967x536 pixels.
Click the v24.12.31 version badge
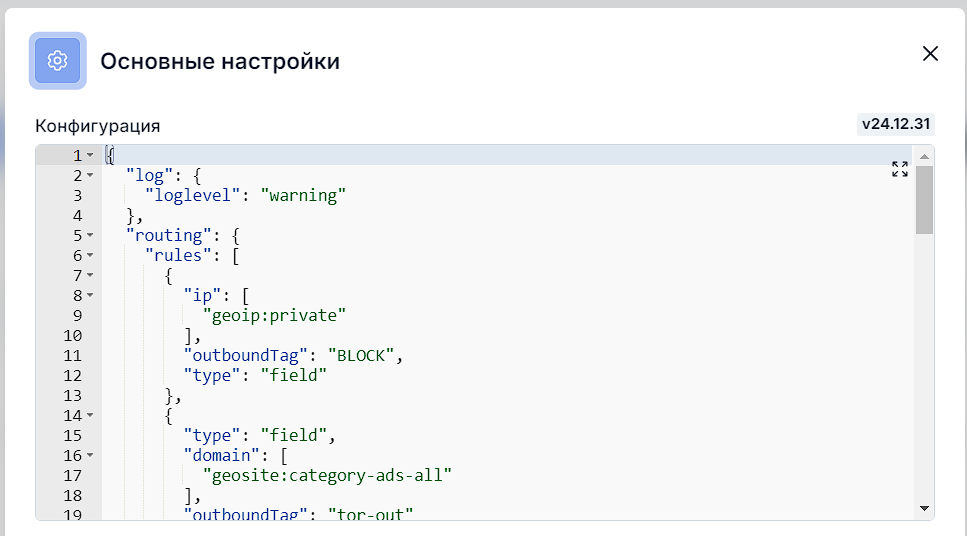(x=895, y=124)
